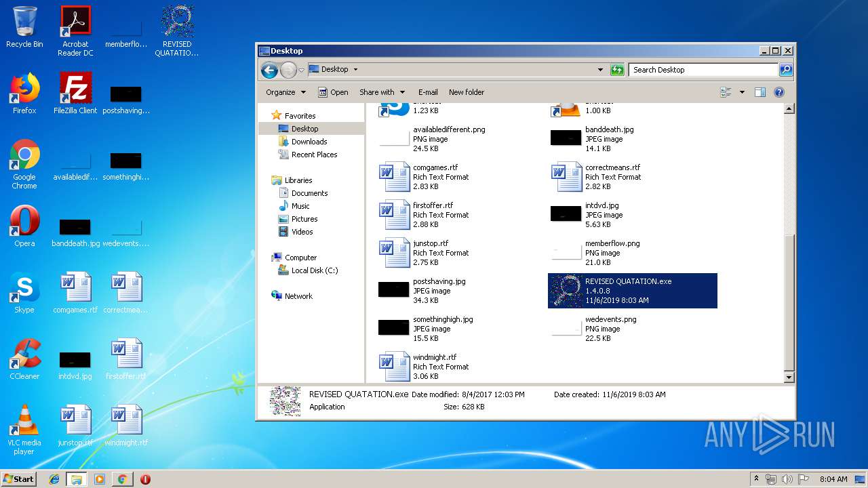
Task: Select availabledifferent.png in file list
Action: coord(461,139)
